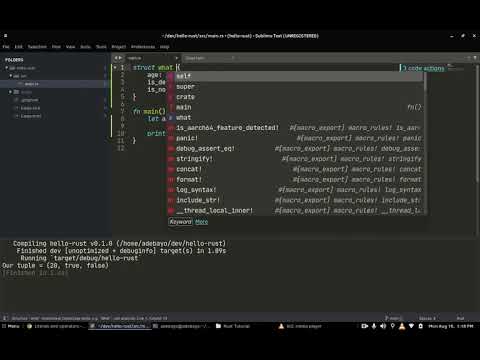Screen dimensions: 480x360
Task: Open the Rust Tutorial folder taskbar item
Action: click(233, 326)
